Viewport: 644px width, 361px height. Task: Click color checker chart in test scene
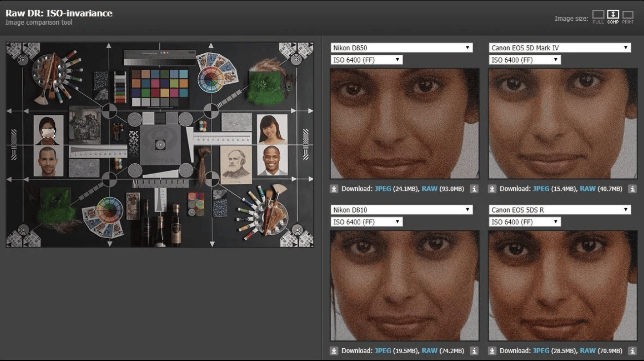pyautogui.click(x=160, y=87)
